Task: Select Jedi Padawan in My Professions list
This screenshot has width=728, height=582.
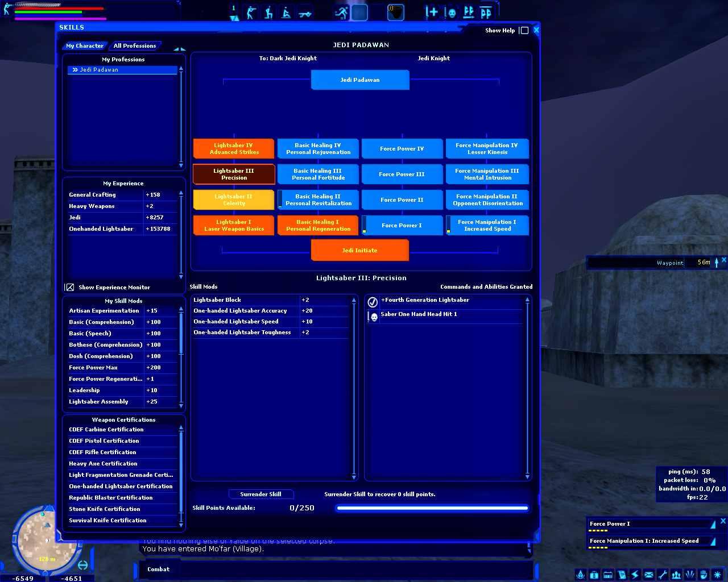Action: point(123,70)
